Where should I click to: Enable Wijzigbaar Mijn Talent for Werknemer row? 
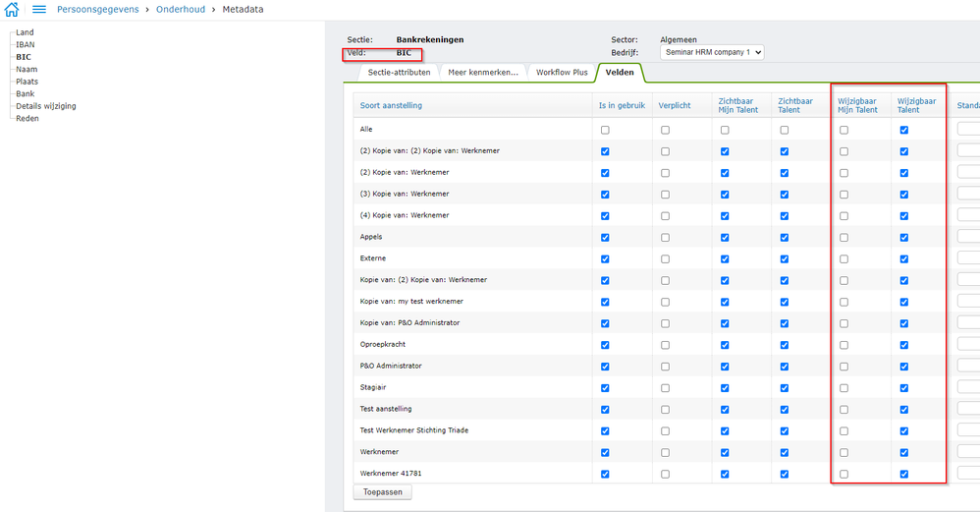[x=844, y=453]
